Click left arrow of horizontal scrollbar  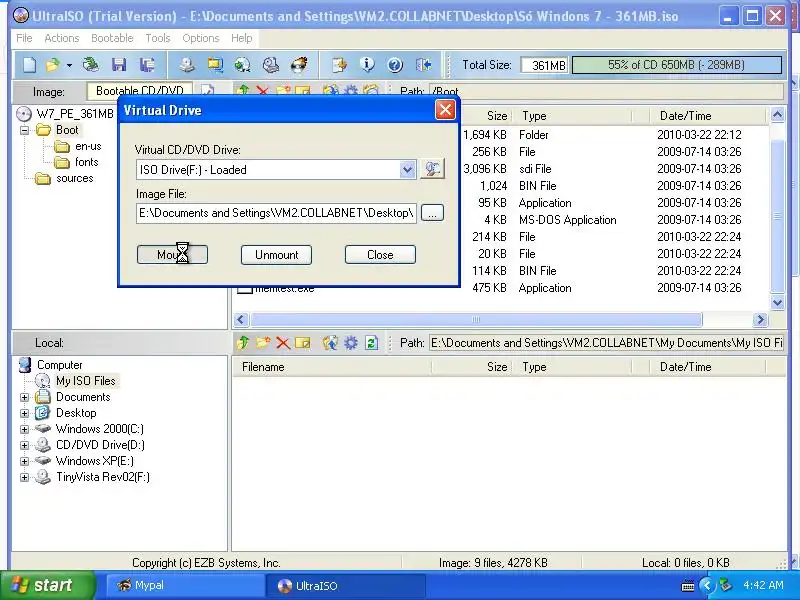(x=241, y=319)
